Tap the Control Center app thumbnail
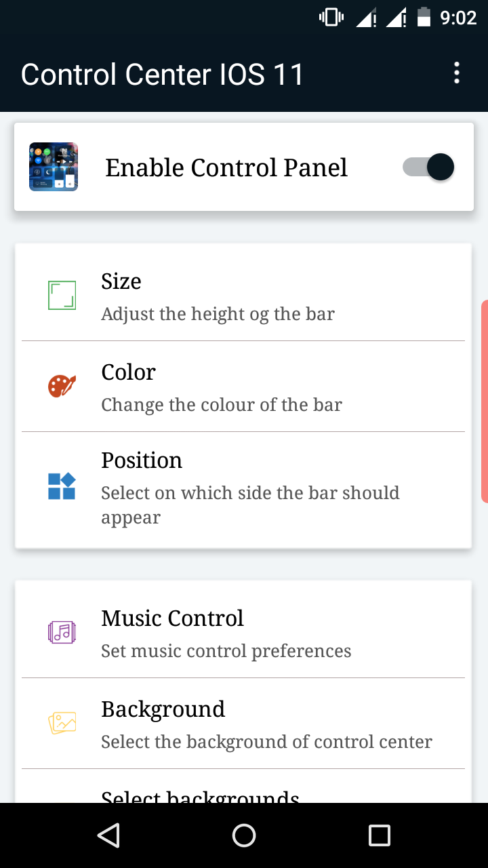Image resolution: width=488 pixels, height=868 pixels. [x=54, y=167]
